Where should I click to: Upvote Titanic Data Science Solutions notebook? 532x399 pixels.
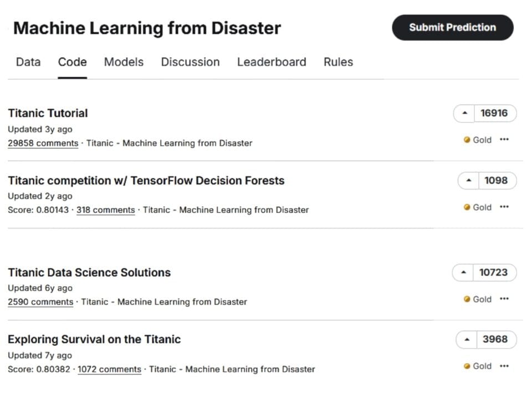pos(463,273)
